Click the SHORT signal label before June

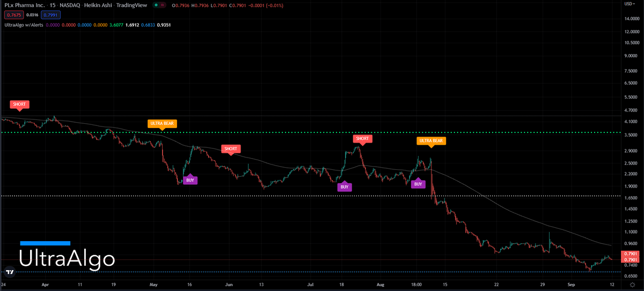click(x=231, y=149)
